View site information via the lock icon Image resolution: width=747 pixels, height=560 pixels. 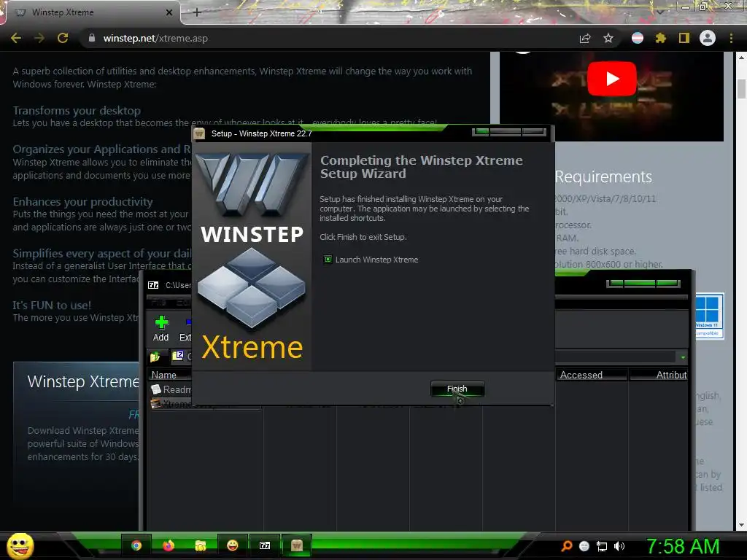coord(92,38)
